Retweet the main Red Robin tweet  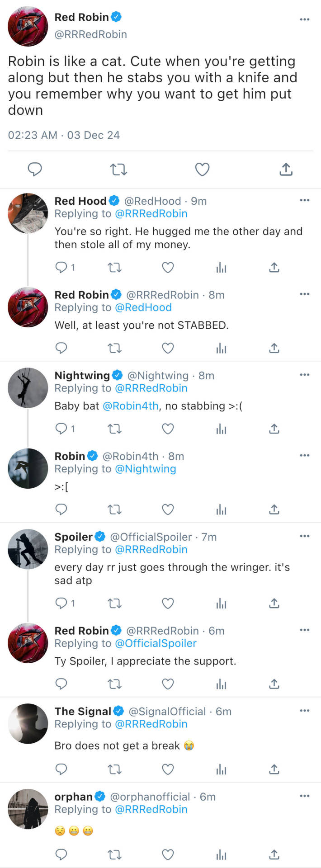[x=118, y=170]
